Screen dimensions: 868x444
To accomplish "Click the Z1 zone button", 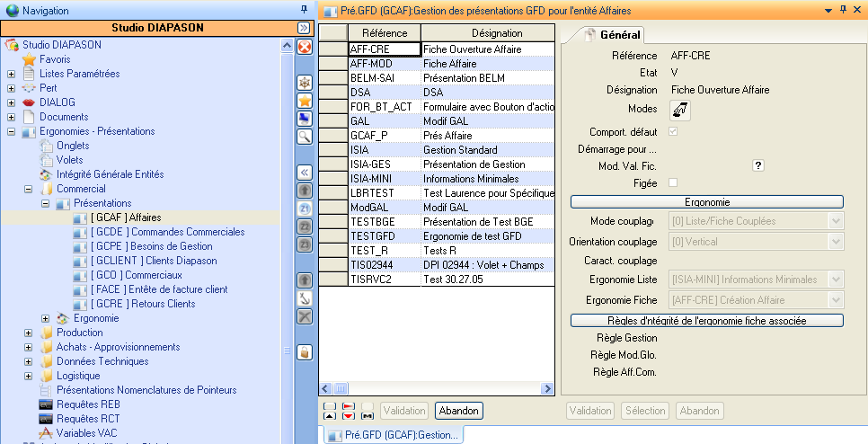I will [305, 209].
